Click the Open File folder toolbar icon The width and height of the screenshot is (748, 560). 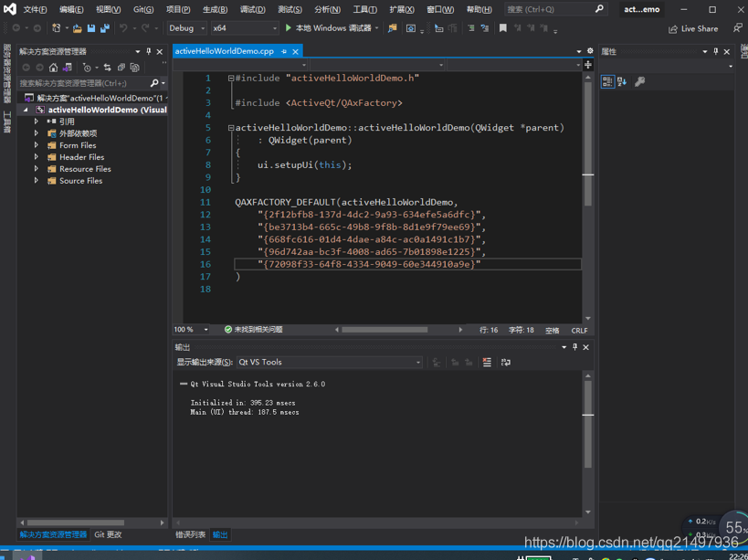click(78, 28)
